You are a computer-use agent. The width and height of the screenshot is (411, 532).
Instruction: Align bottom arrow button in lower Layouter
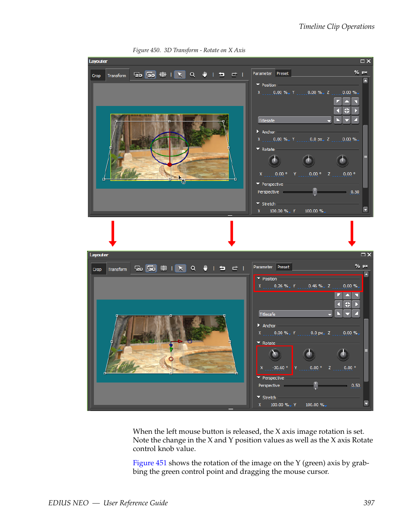click(x=348, y=314)
